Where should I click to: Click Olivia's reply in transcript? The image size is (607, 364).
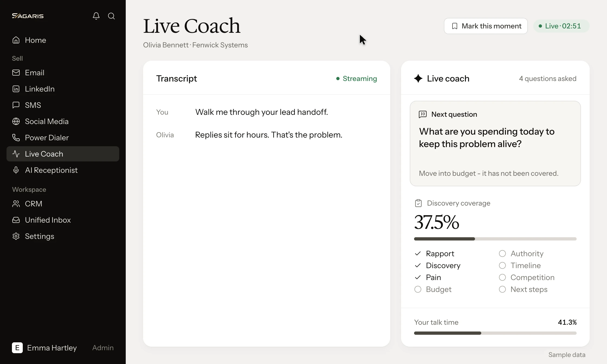pyautogui.click(x=269, y=135)
